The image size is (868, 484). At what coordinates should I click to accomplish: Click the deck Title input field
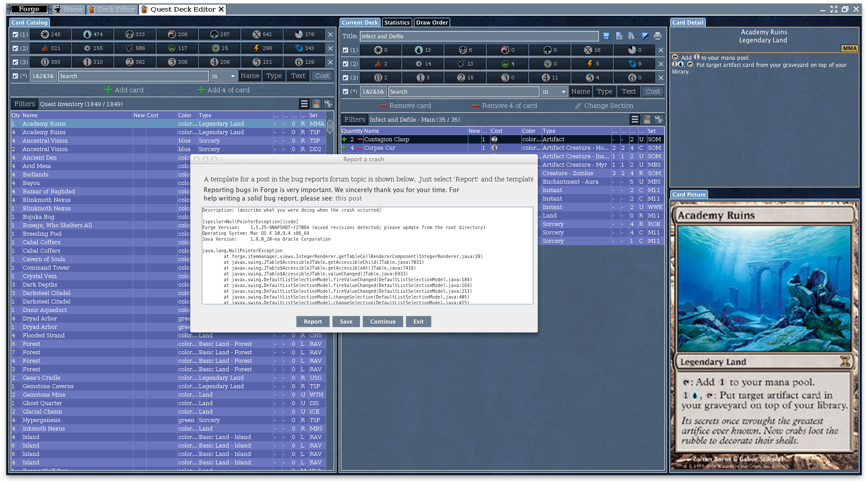coord(479,37)
